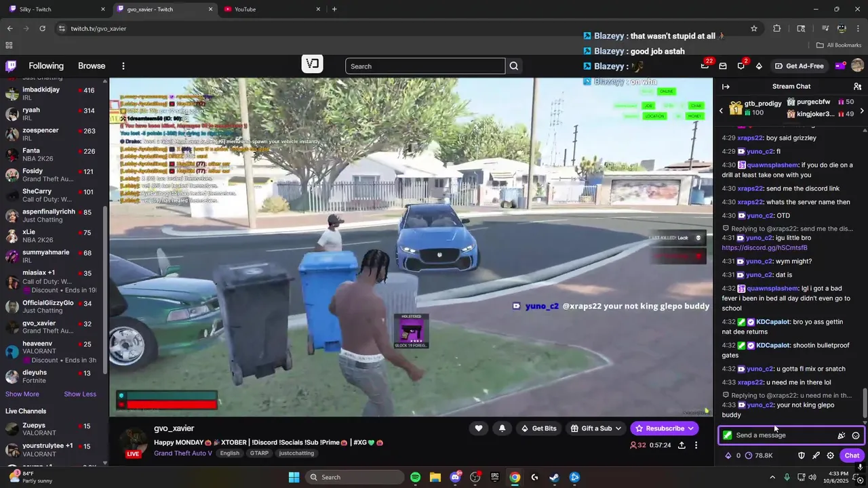Click the share stream icon
Viewport: 868px width, 488px height.
pyautogui.click(x=682, y=445)
